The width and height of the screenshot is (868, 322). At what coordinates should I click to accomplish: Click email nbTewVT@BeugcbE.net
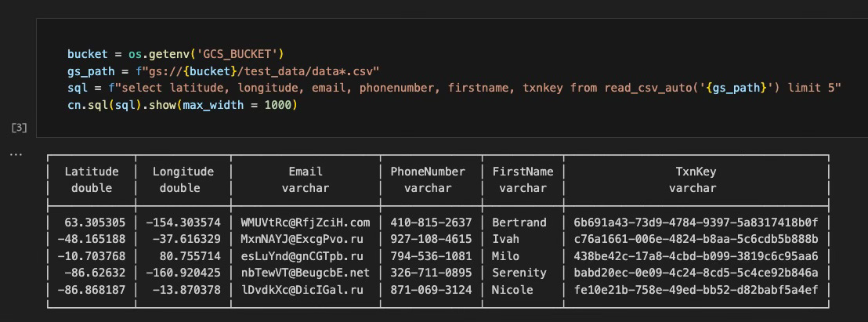tap(306, 273)
